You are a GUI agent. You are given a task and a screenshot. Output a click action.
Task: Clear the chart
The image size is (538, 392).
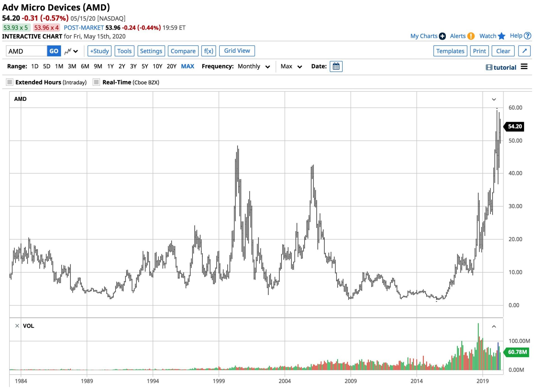tap(503, 51)
